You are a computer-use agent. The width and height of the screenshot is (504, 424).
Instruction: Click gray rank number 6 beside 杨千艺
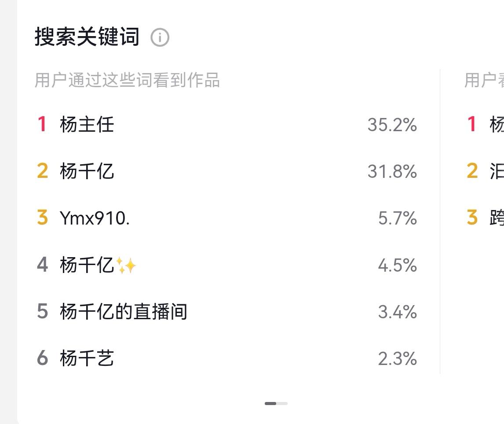click(42, 358)
